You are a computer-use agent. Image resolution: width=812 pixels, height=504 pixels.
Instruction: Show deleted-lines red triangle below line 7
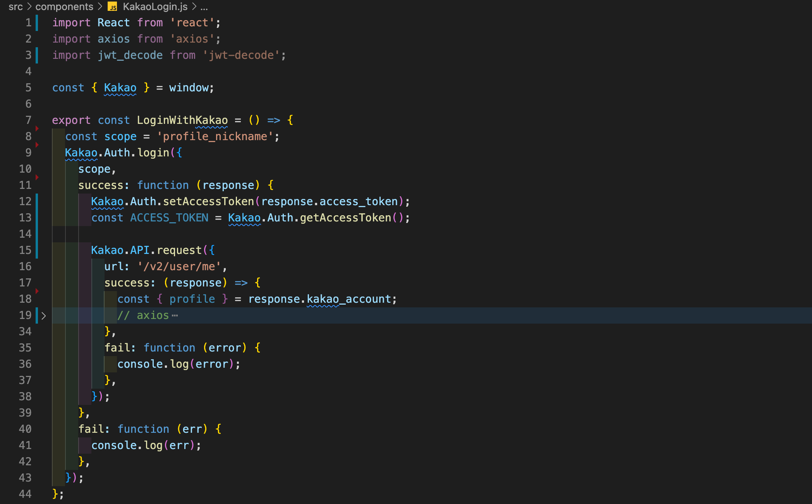coord(37,128)
